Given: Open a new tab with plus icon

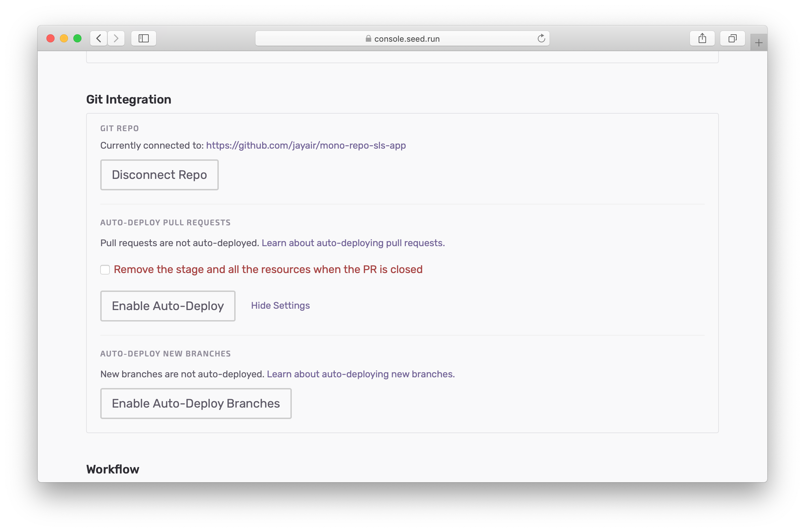Looking at the screenshot, I should tap(759, 43).
